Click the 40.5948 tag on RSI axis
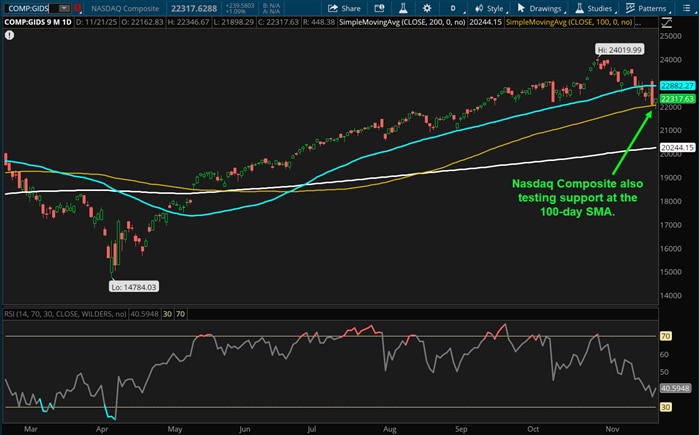 [x=675, y=388]
